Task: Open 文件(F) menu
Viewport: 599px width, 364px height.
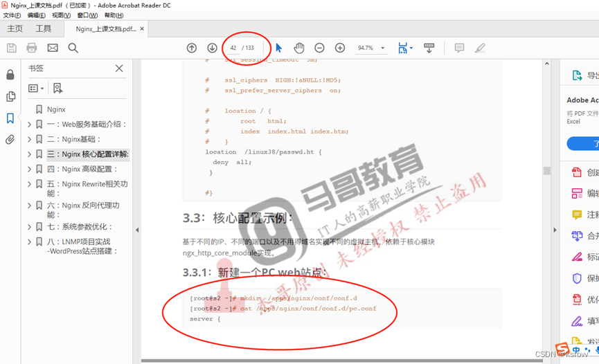Action: tap(12, 15)
